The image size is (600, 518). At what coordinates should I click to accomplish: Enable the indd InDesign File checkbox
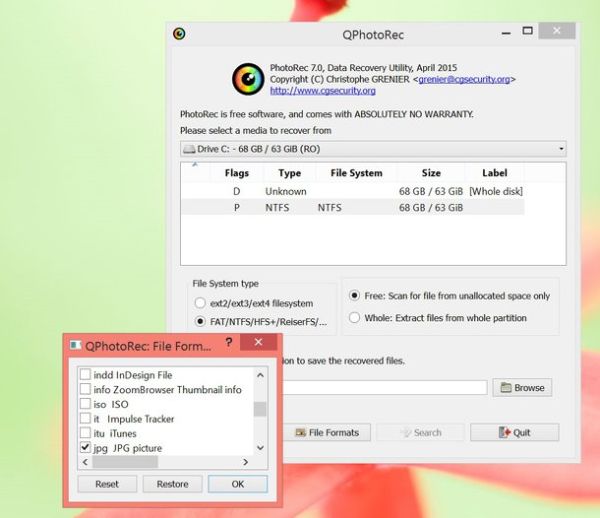point(85,374)
